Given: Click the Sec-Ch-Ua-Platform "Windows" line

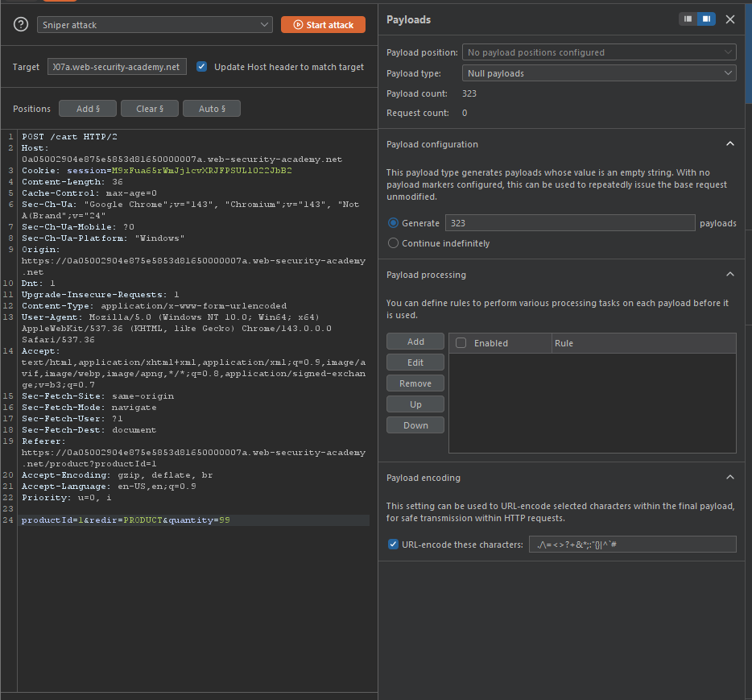Looking at the screenshot, I should pyautogui.click(x=103, y=238).
